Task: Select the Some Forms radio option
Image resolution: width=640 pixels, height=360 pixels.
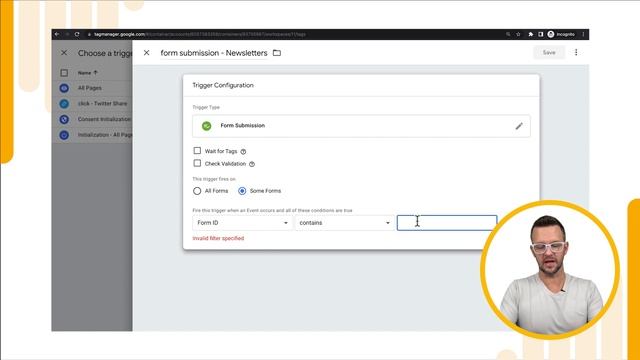Action: click(242, 191)
